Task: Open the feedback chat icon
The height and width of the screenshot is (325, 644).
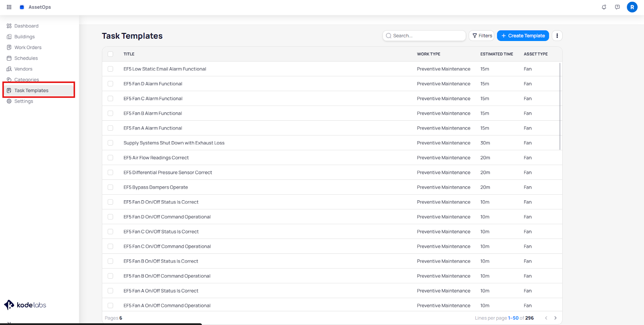Action: tap(617, 7)
